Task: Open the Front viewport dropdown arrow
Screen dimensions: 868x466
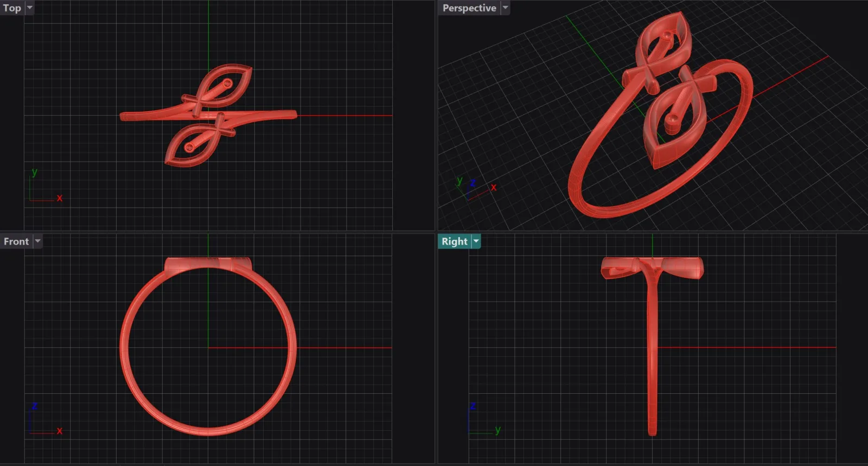Action: pos(37,241)
